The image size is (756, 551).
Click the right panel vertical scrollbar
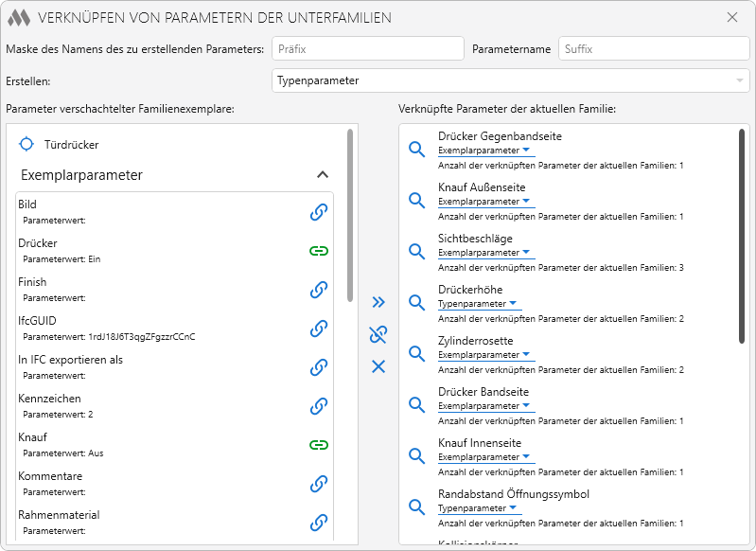click(x=742, y=237)
